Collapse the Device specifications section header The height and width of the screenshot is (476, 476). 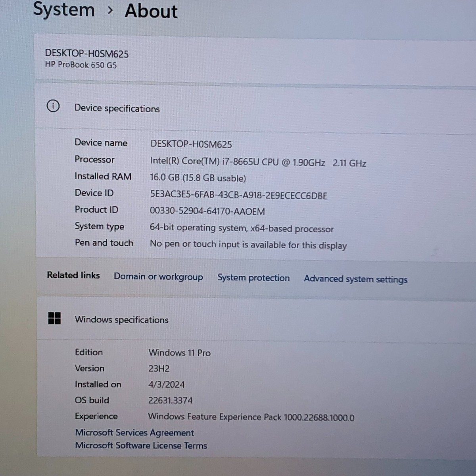256,107
